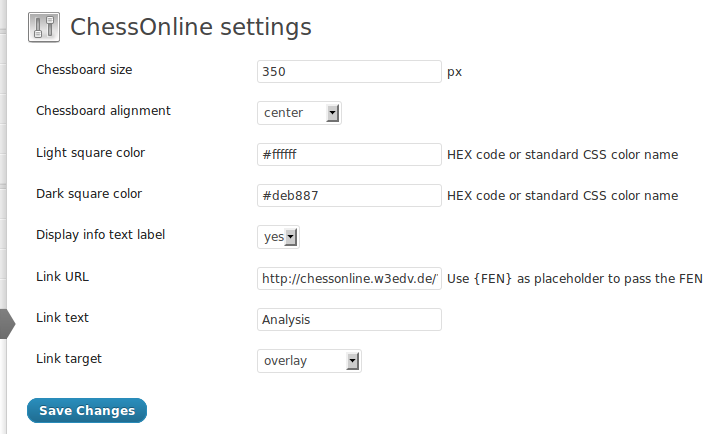Open the Chessboard alignment dropdown arrow
This screenshot has height=434, width=710.
[x=332, y=113]
